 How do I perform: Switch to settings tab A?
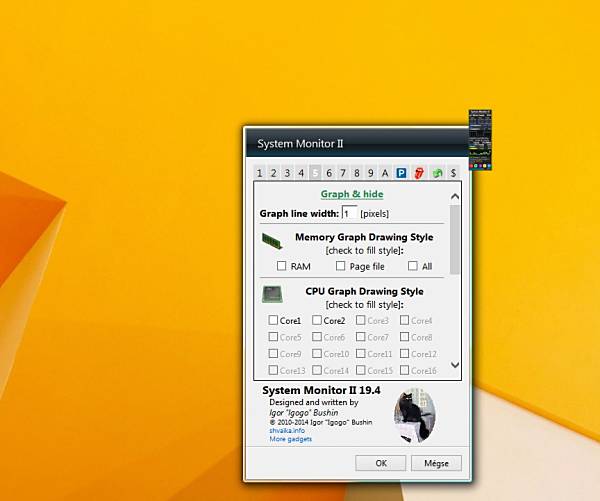[385, 173]
